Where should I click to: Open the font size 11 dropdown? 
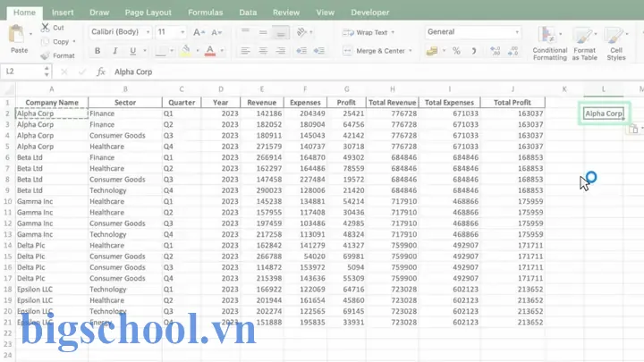click(182, 32)
